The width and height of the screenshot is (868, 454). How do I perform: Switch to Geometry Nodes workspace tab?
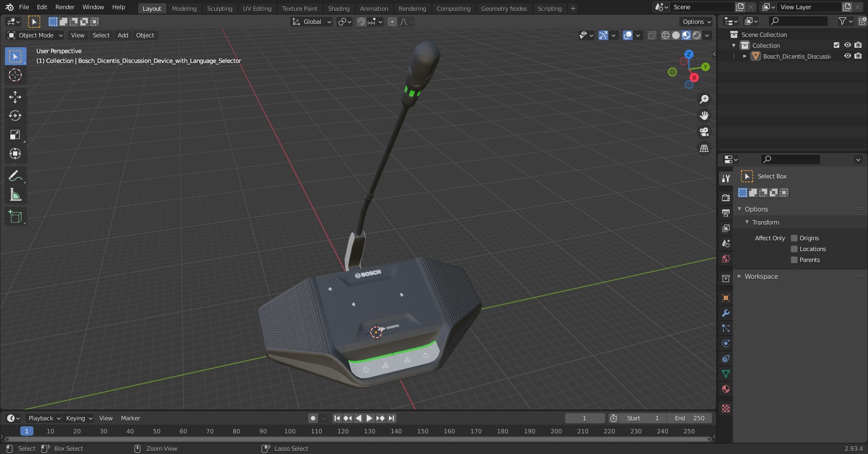pos(504,8)
